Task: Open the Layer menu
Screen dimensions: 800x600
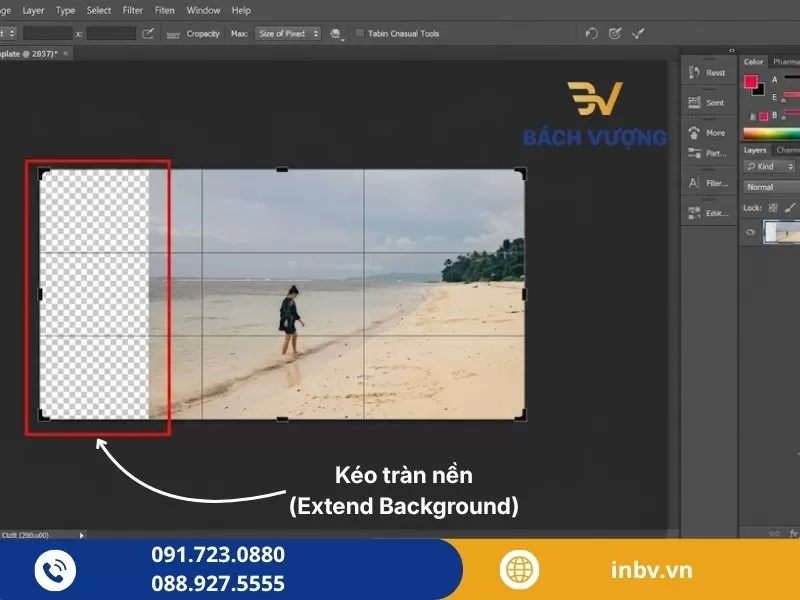Action: pos(33,10)
